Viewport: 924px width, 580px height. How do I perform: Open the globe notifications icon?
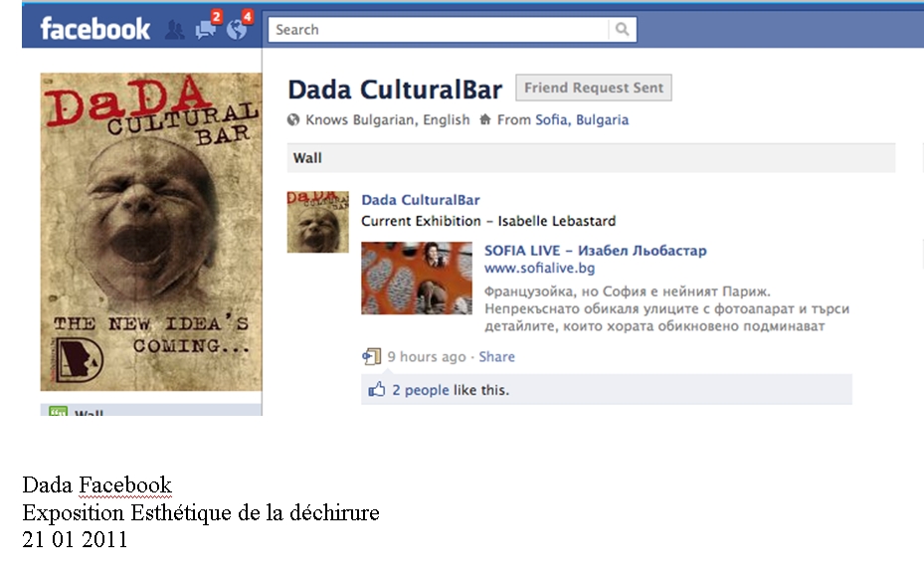(237, 29)
